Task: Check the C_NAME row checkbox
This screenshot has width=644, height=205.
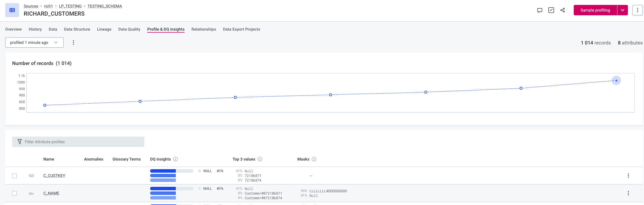Action: [x=14, y=193]
